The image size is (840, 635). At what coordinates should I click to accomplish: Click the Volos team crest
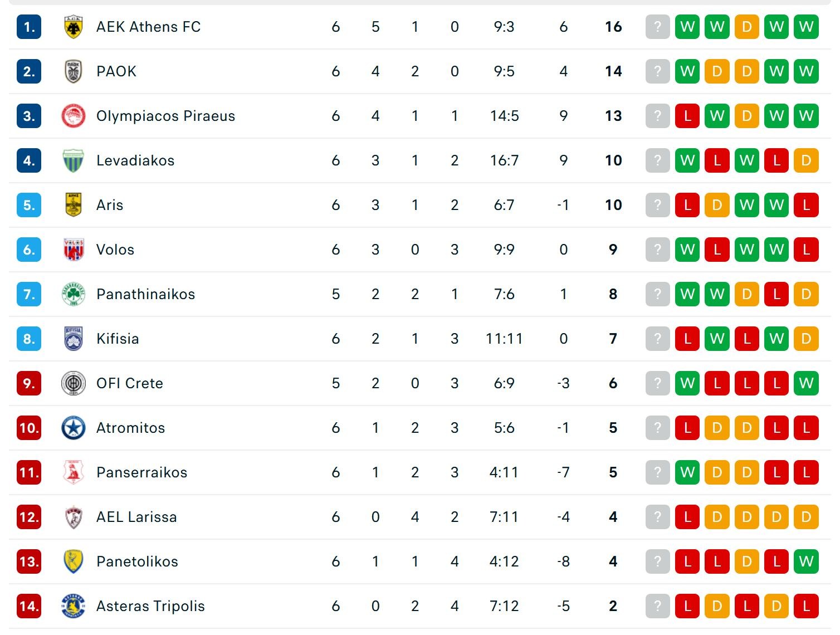pyautogui.click(x=73, y=250)
